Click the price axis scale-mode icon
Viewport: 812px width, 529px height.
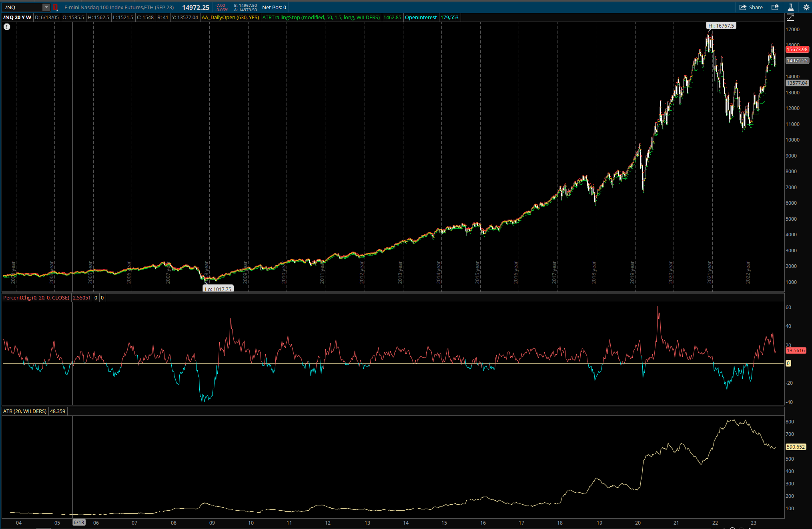(790, 17)
